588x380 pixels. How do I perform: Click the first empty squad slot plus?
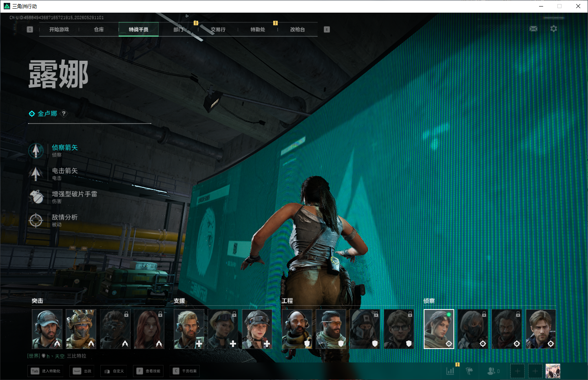pyautogui.click(x=517, y=371)
